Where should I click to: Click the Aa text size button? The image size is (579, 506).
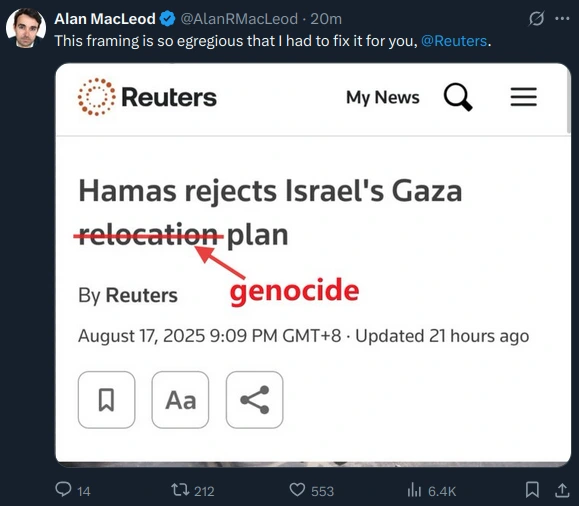click(x=180, y=400)
